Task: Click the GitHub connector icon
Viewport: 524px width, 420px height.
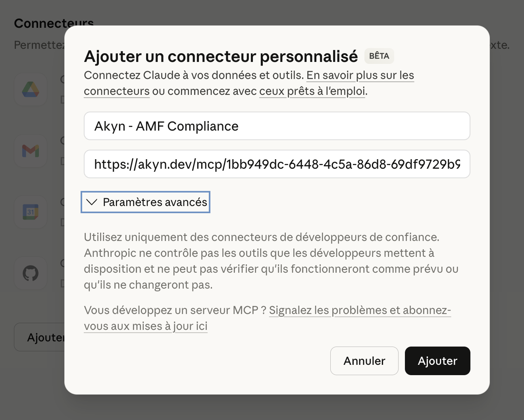Action: [x=31, y=273]
